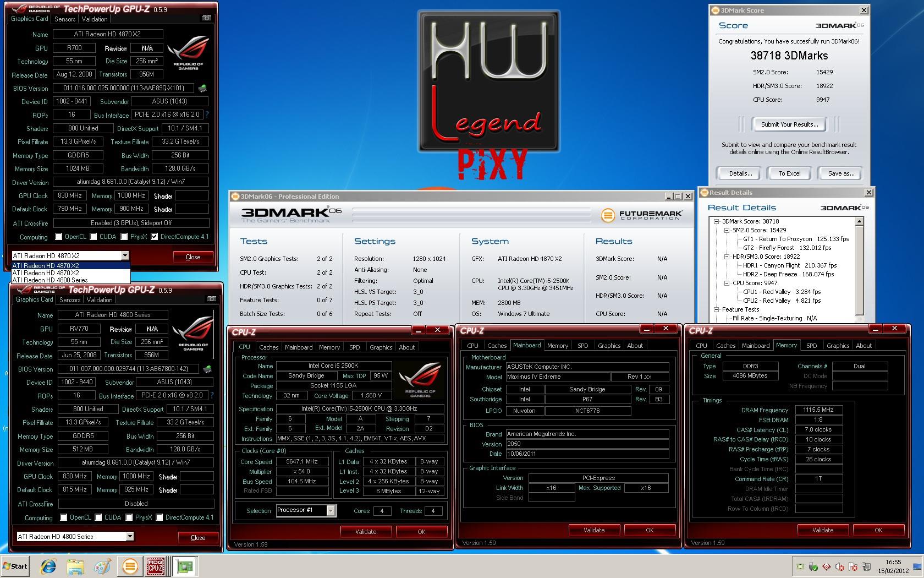Click Submit Your Results... button
924x578 pixels.
(x=789, y=124)
